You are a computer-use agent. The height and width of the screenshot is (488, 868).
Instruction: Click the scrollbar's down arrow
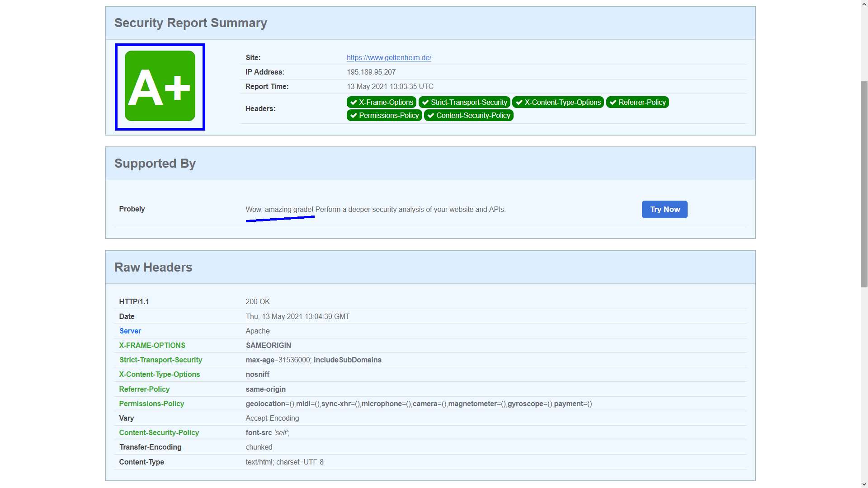tap(864, 484)
